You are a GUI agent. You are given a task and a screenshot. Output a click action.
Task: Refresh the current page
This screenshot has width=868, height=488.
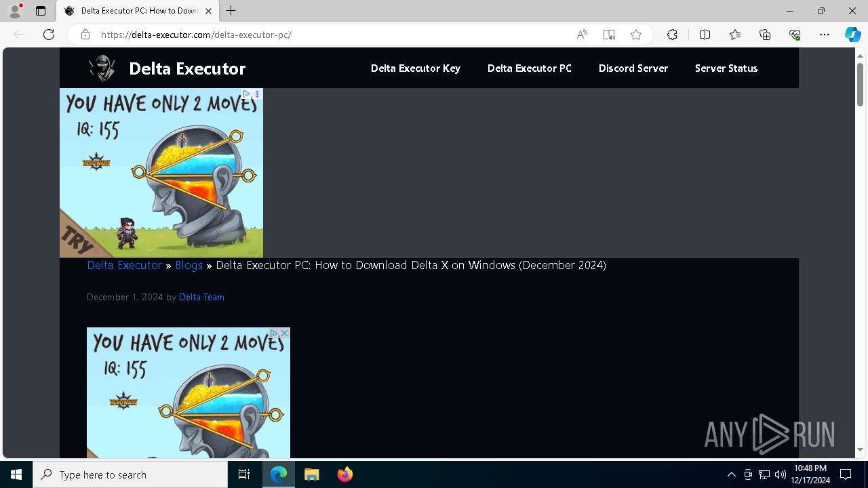pyautogui.click(x=49, y=35)
